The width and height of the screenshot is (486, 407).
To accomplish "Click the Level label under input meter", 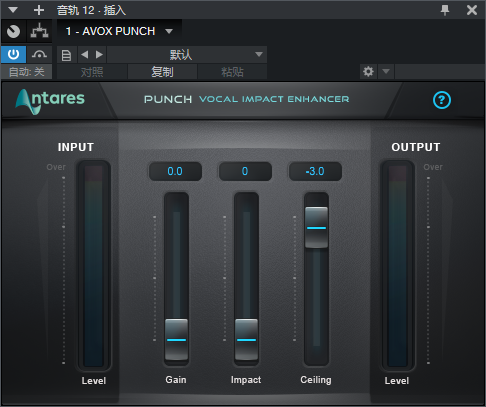I will (x=94, y=381).
